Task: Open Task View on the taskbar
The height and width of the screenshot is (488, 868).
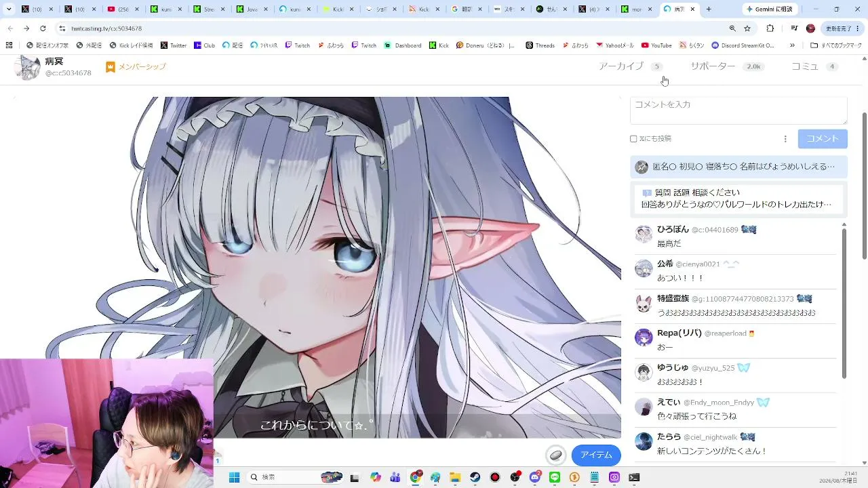Action: (x=354, y=477)
